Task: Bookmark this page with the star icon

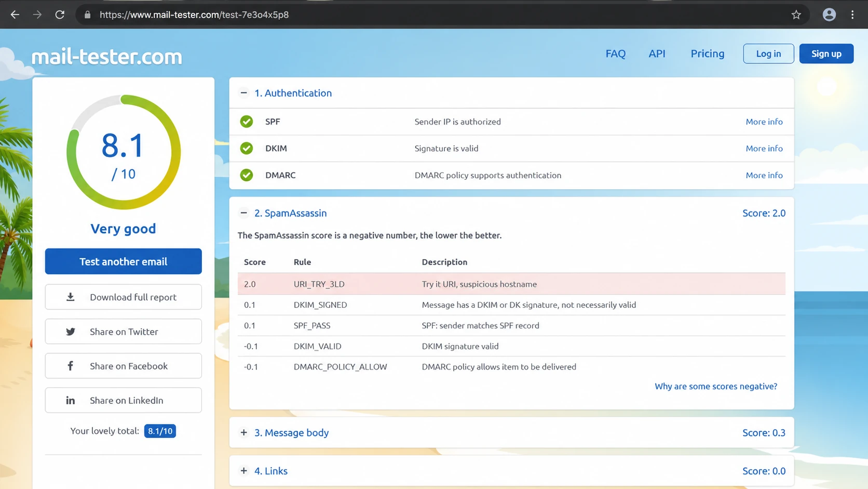Action: tap(796, 15)
